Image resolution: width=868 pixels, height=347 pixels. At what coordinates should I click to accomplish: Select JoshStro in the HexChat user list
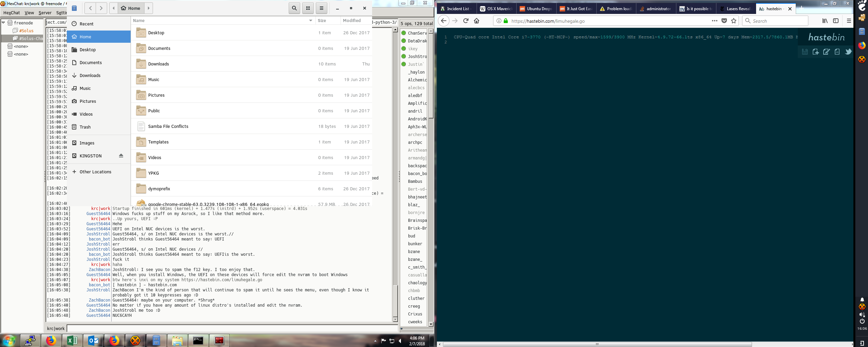417,57
